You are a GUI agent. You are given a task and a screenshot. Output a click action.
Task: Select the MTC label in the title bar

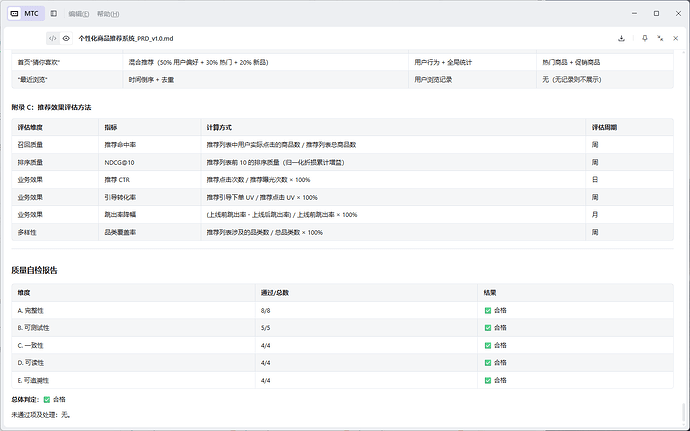pos(31,14)
